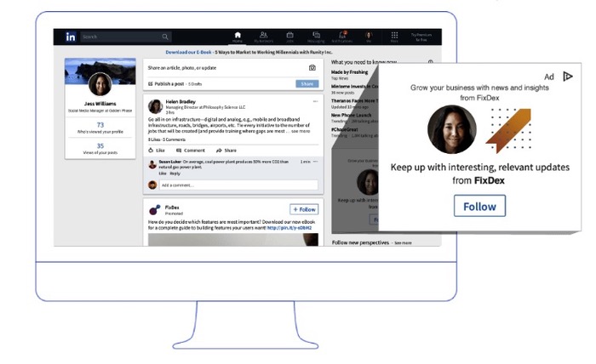Click Jess Williams' profile photo in sidebar

pos(100,84)
